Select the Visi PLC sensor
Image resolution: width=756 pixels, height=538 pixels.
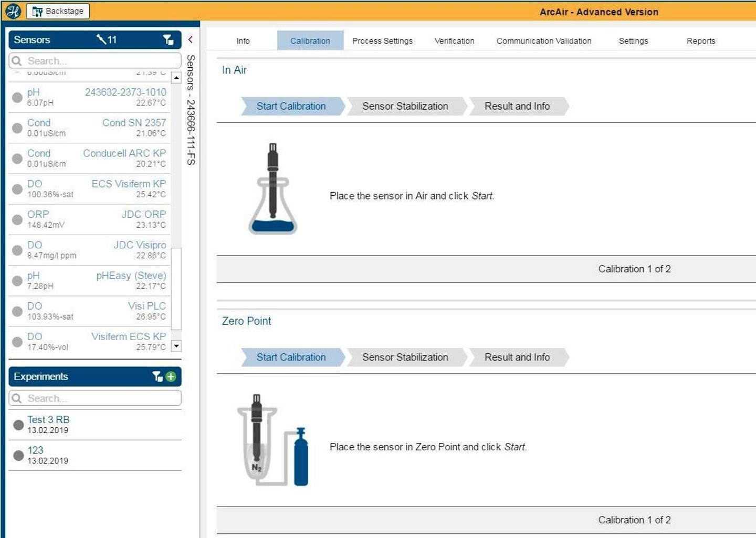pyautogui.click(x=90, y=311)
